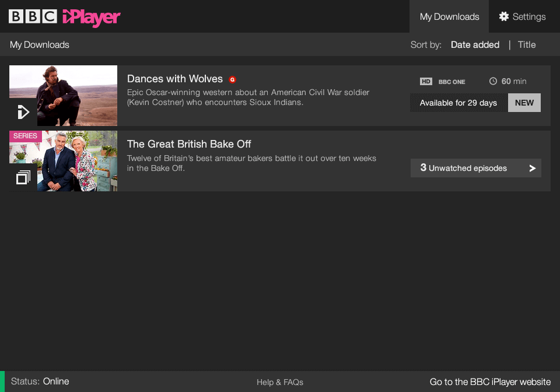Click the Bake Off description text

point(251,163)
